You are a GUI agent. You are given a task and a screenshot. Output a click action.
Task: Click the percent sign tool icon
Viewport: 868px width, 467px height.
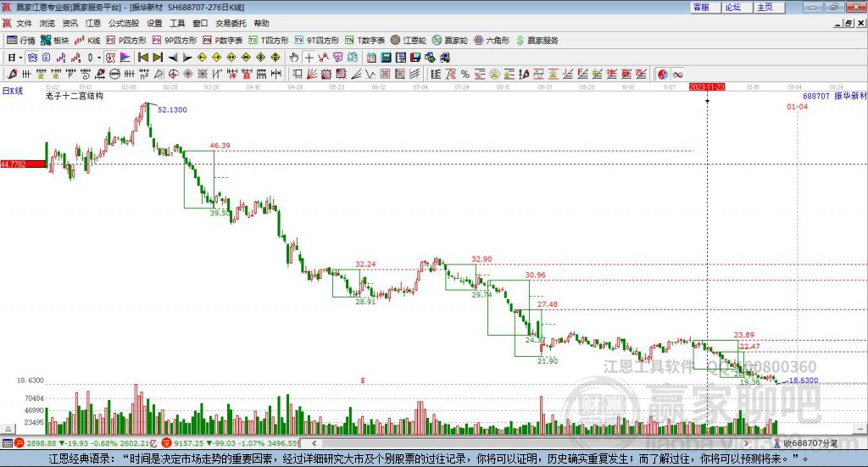tap(465, 74)
